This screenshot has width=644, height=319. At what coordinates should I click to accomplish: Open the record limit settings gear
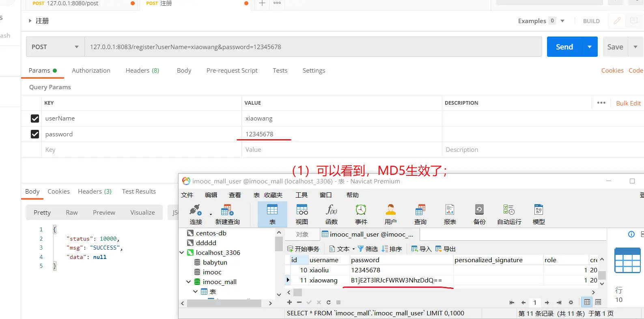coord(571,302)
